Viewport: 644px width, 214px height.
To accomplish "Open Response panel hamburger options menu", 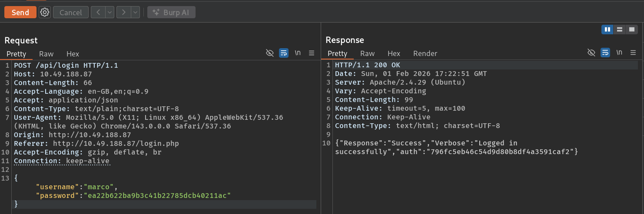I will (x=633, y=53).
